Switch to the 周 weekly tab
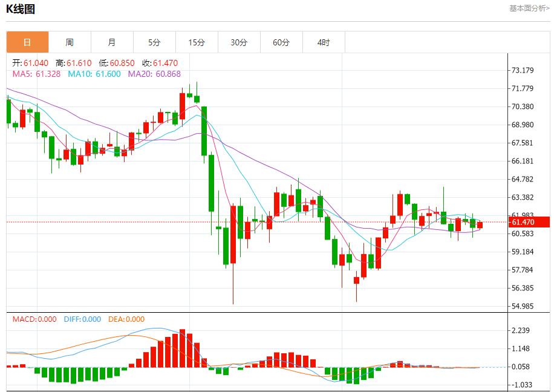Viewport: 554px width, 392px height. [x=70, y=42]
